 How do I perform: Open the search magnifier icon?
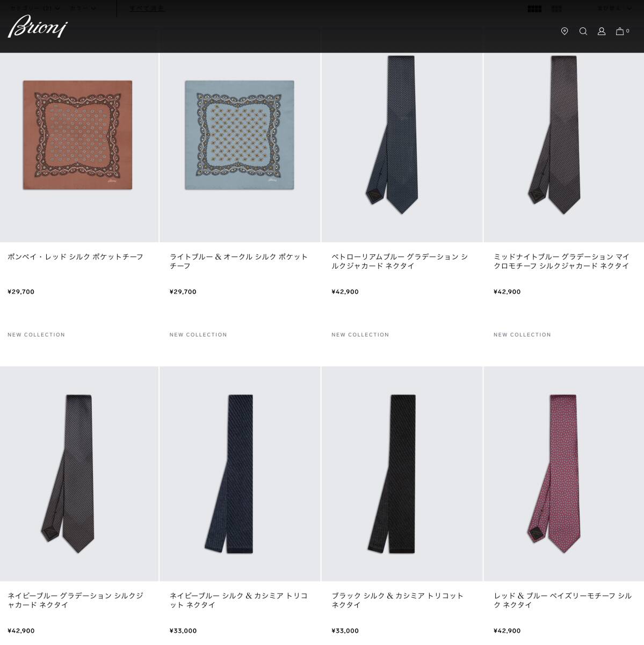tap(583, 31)
